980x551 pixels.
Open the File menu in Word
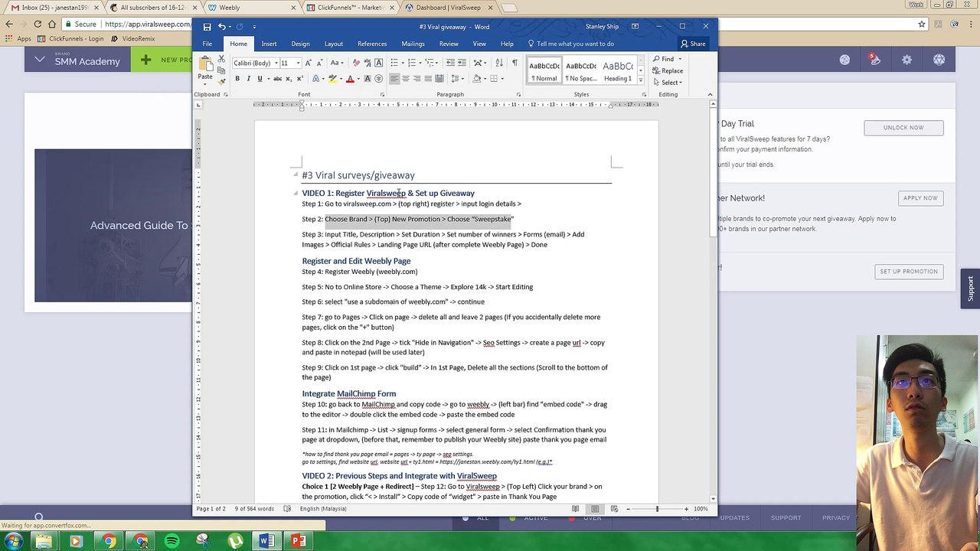[207, 44]
